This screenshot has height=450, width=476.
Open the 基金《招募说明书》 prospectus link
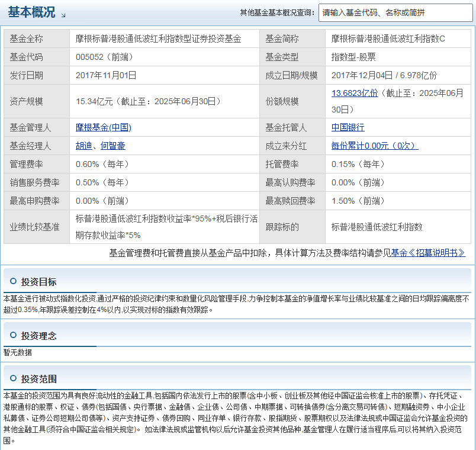tap(428, 253)
